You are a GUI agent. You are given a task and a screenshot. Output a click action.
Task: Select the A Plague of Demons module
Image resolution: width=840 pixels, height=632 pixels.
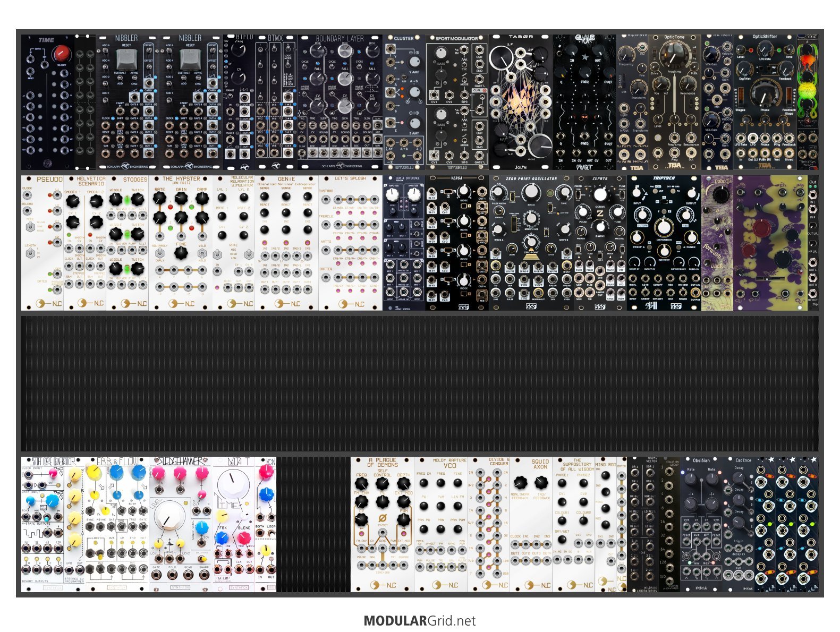pos(383,524)
